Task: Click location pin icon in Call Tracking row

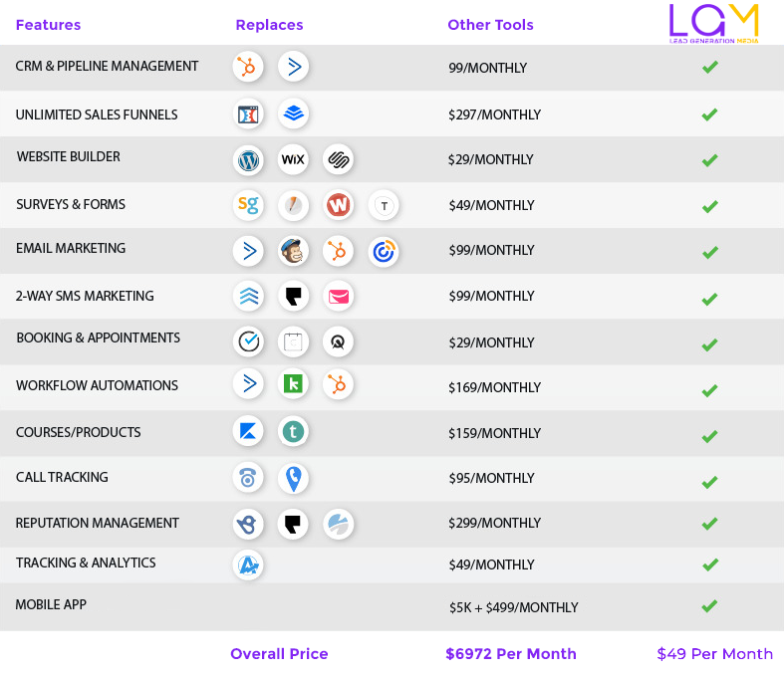Action: point(293,479)
